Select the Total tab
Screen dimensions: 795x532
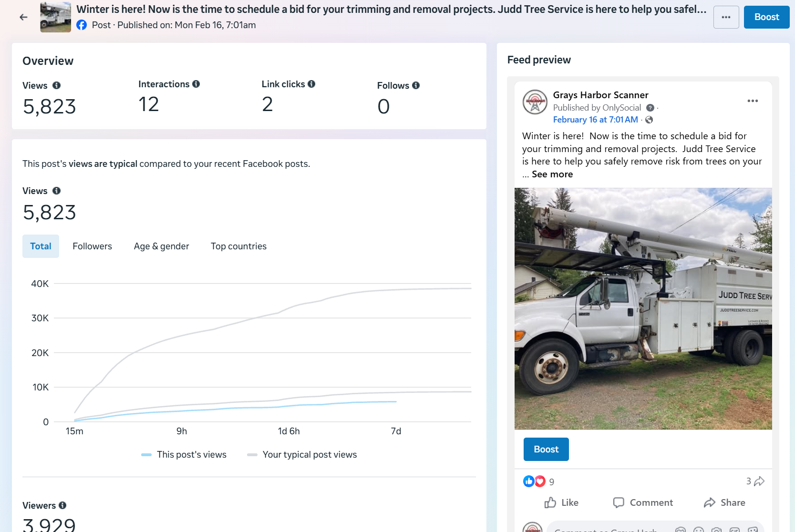point(41,246)
